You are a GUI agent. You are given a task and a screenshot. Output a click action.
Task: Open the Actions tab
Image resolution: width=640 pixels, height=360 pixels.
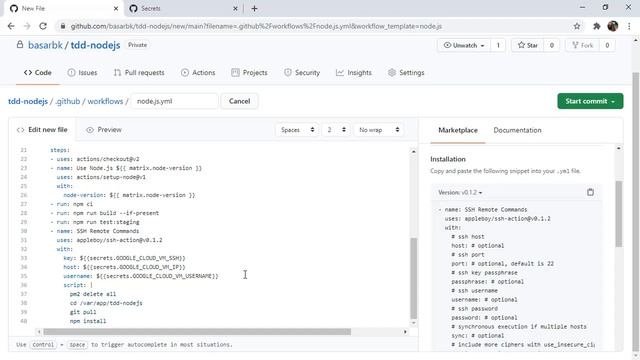(x=198, y=73)
